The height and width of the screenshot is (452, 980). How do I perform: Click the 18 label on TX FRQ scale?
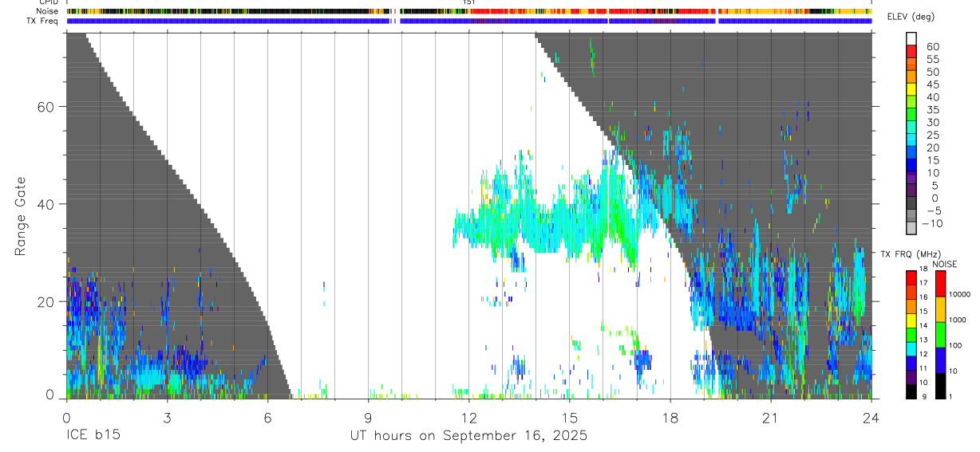click(x=924, y=269)
